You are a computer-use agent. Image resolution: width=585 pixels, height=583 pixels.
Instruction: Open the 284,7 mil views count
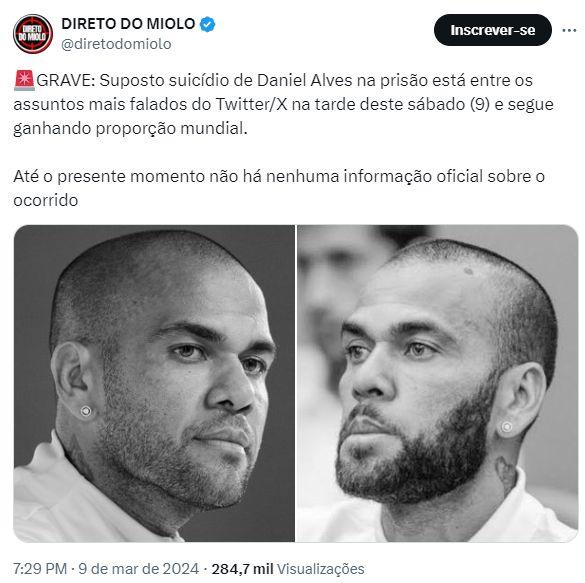pos(243,569)
